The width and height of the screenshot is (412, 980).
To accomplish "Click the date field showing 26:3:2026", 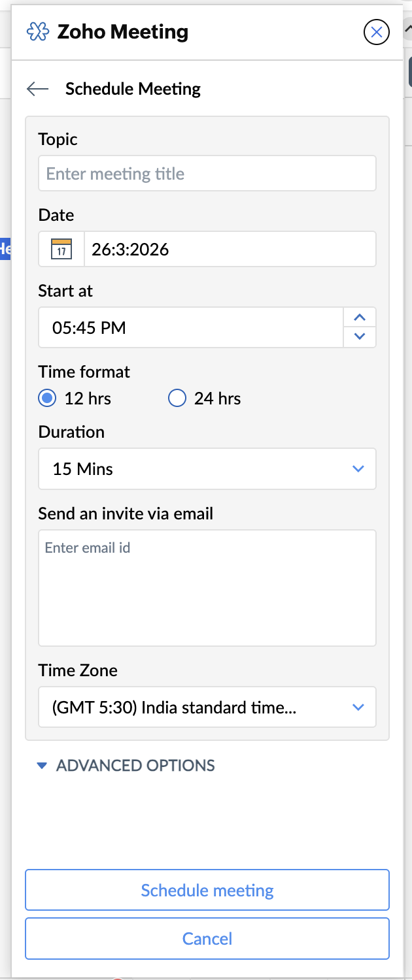I will [230, 249].
